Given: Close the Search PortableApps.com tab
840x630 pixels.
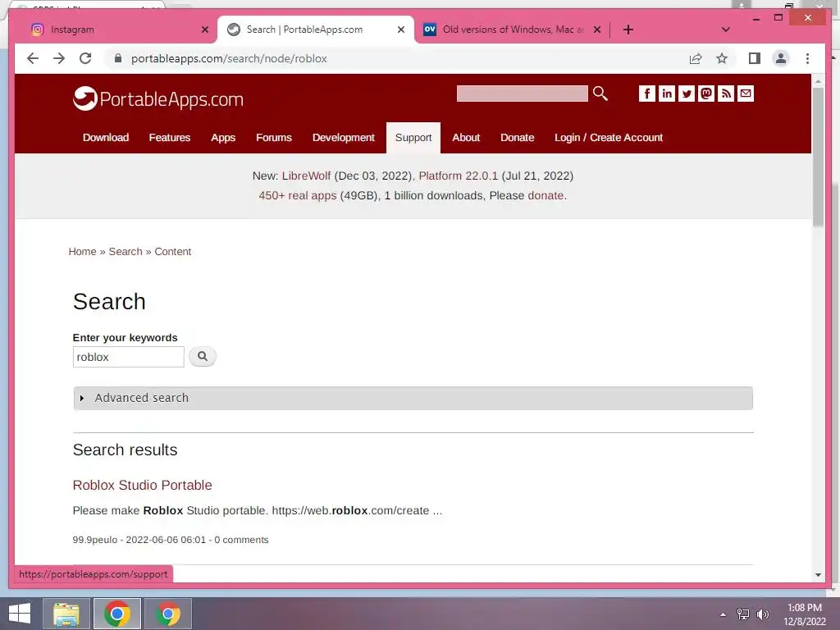Looking at the screenshot, I should coord(400,30).
